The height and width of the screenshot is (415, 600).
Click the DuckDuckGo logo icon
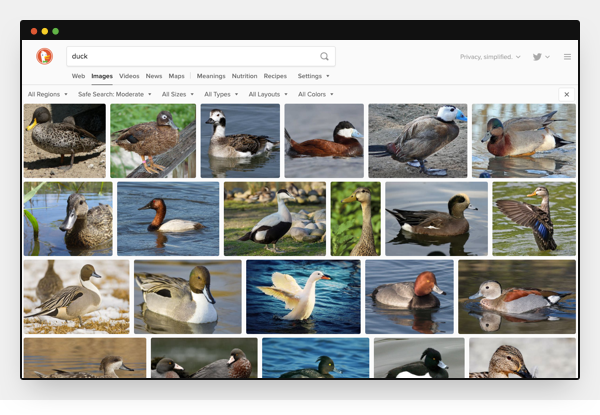coord(45,56)
